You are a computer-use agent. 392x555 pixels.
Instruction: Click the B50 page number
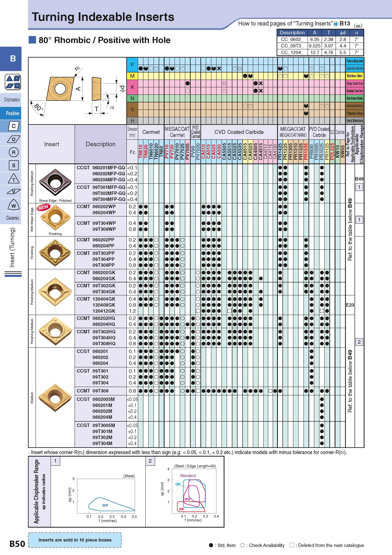point(17,544)
